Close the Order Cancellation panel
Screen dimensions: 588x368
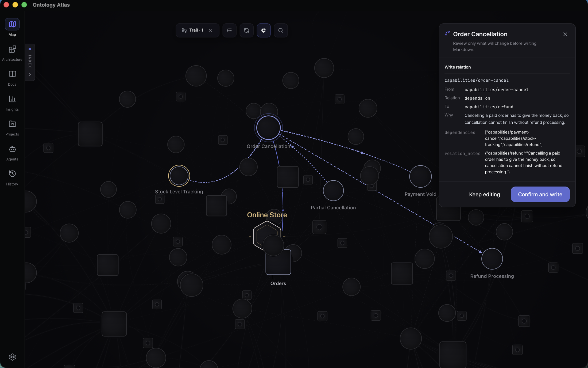[565, 34]
